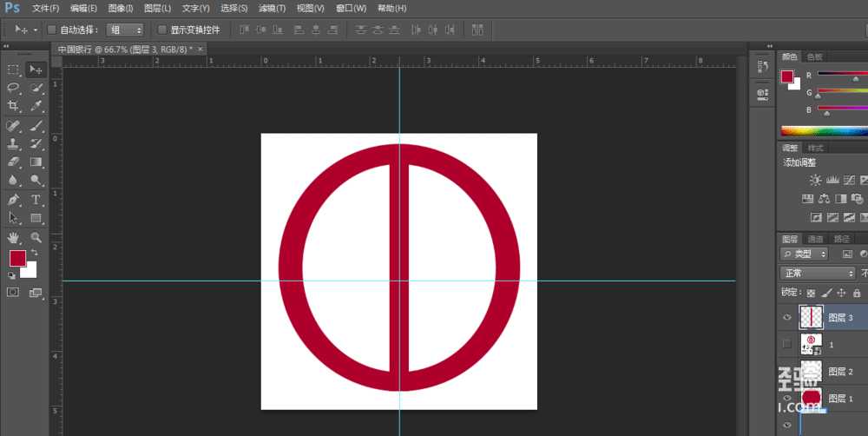Screen dimensions: 868x436
Task: Enable the 显示变换控件 checkbox
Action: coord(162,30)
